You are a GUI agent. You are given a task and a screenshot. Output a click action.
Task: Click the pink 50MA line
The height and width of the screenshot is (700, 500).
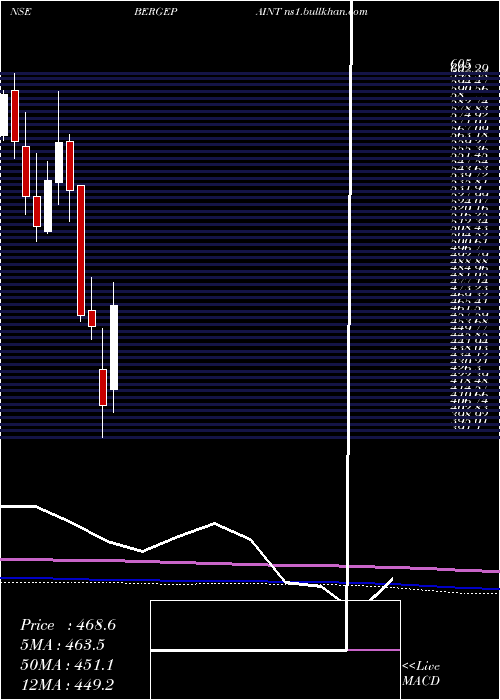pos(250,564)
